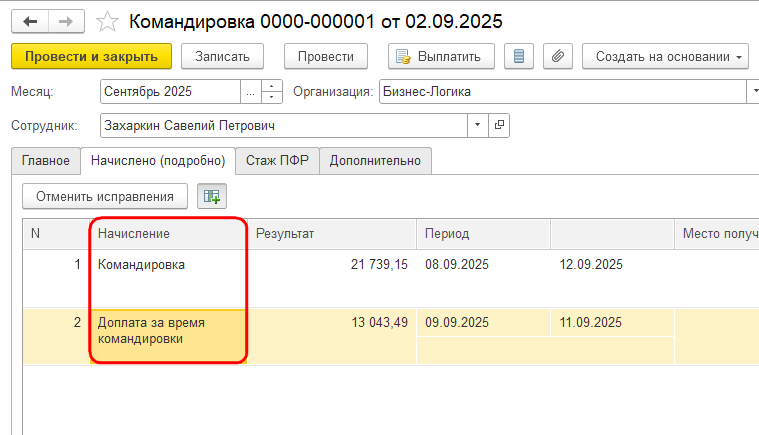Switch to the Главное tab
The height and width of the screenshot is (435, 759).
(46, 161)
